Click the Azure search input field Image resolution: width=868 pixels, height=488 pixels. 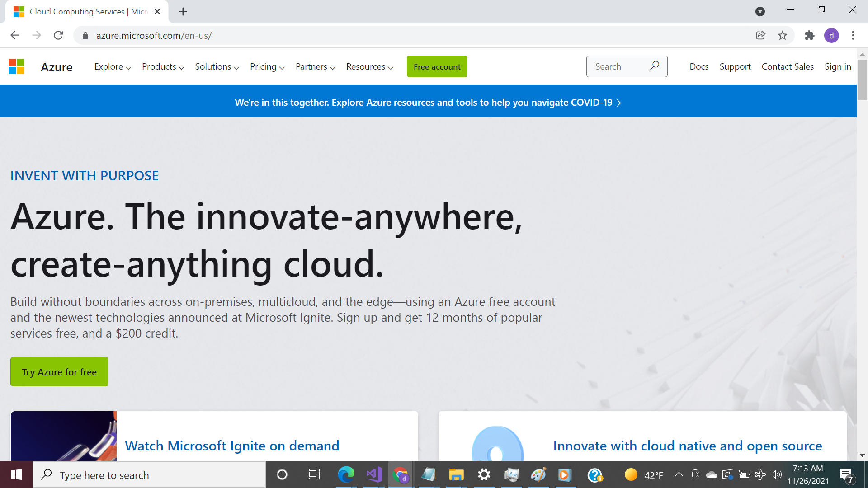[627, 66]
